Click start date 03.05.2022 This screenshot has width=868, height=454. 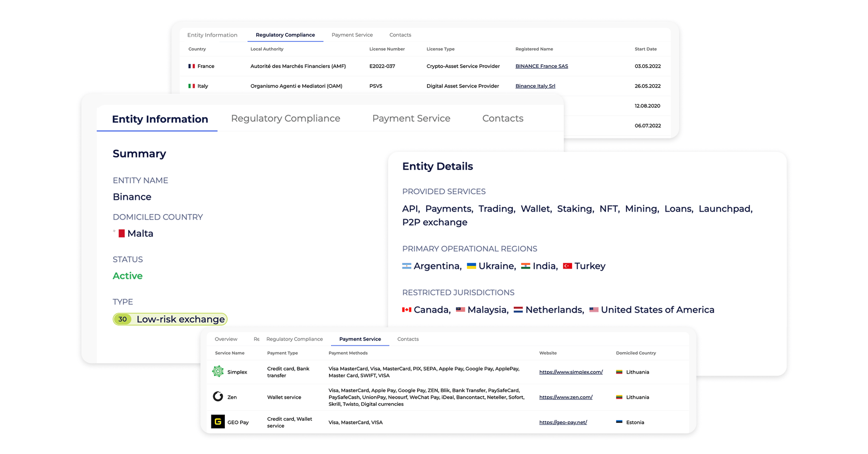click(648, 66)
